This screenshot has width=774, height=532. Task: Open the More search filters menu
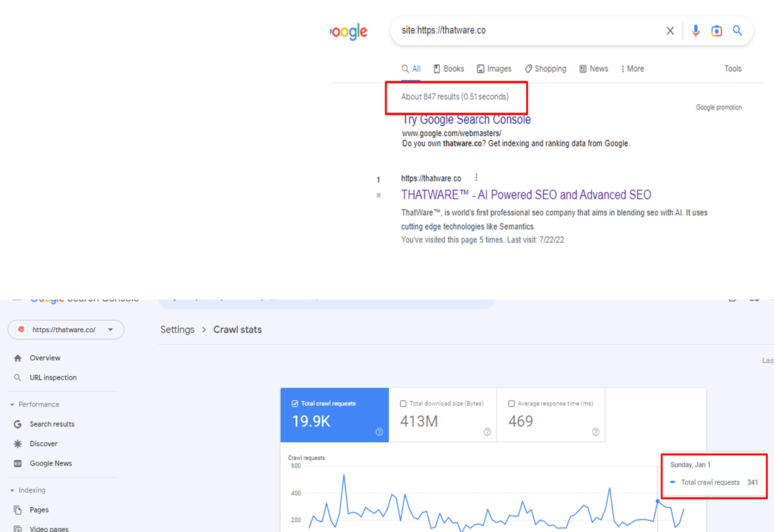632,69
